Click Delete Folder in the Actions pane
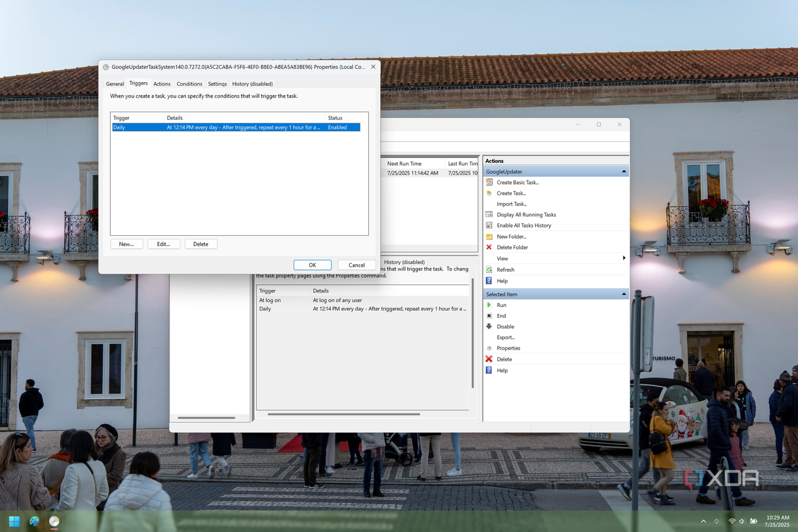 click(x=512, y=248)
